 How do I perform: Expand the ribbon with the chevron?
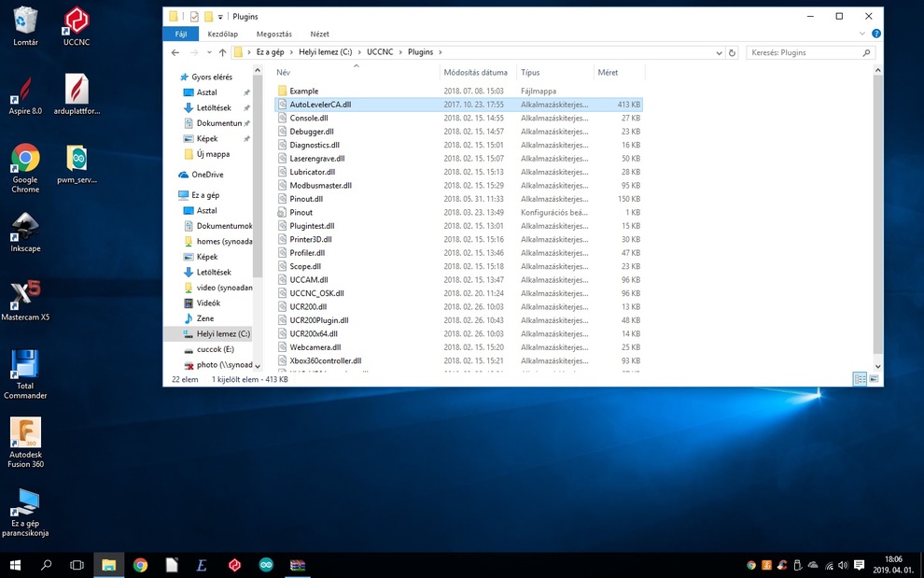pos(862,35)
